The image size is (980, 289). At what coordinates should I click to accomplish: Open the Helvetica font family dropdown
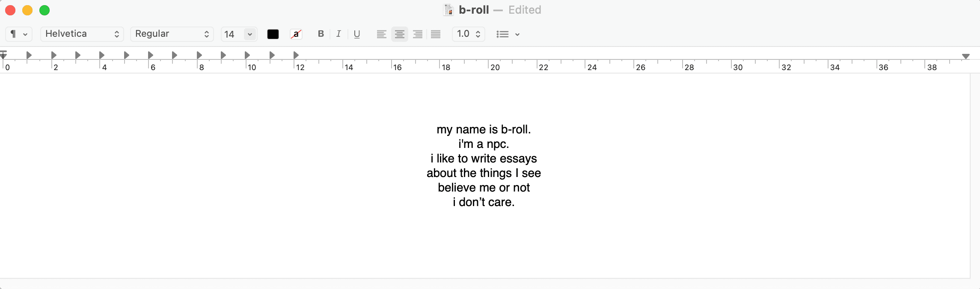click(x=82, y=34)
